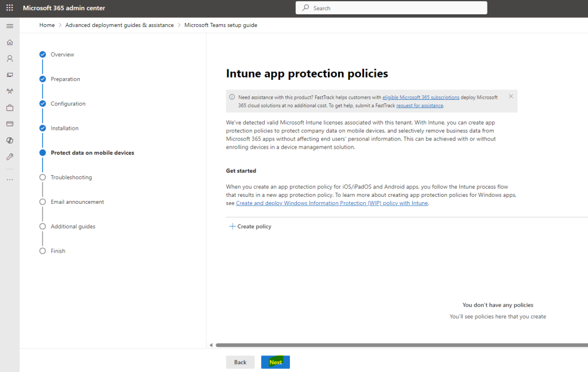
Task: Click the Configuration completed checkmark circle
Action: tap(42, 103)
